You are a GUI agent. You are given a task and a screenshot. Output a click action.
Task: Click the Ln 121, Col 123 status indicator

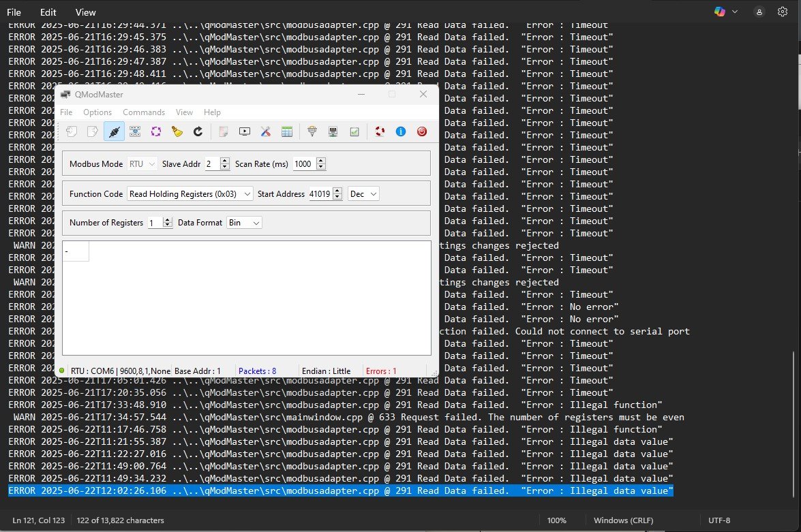39,520
